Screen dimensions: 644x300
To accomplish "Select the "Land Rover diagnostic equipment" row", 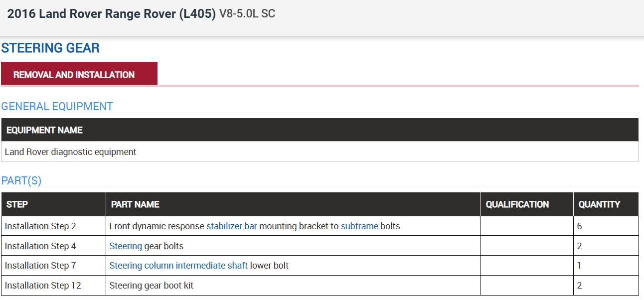I will point(70,152).
